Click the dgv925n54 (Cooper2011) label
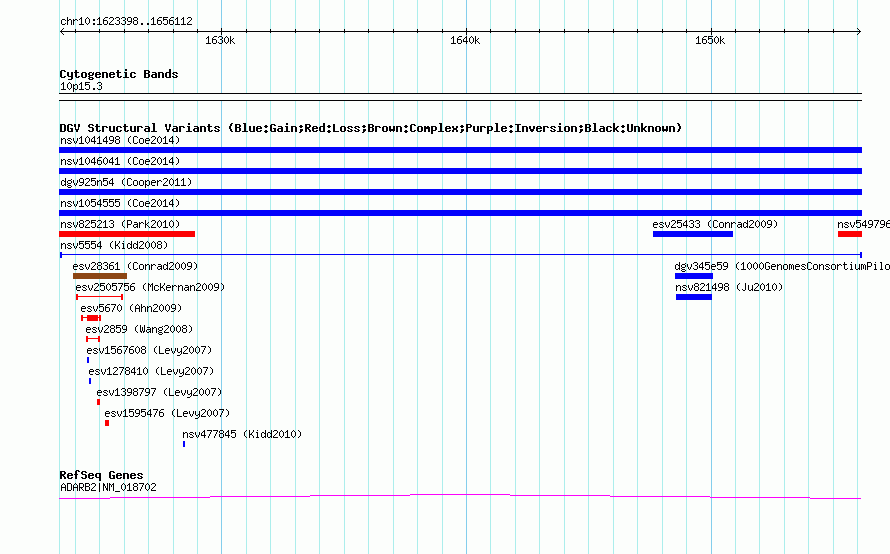Image resolution: width=890 pixels, height=554 pixels. click(x=126, y=182)
